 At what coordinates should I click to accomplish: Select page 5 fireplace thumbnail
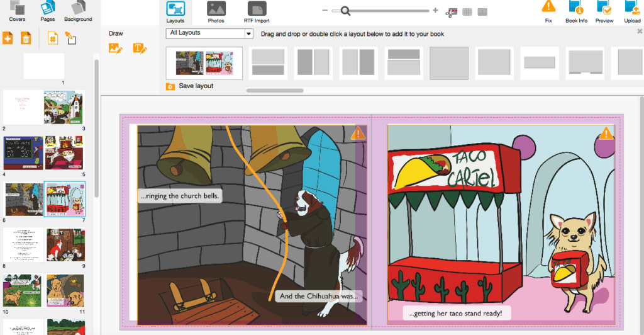[x=64, y=153]
